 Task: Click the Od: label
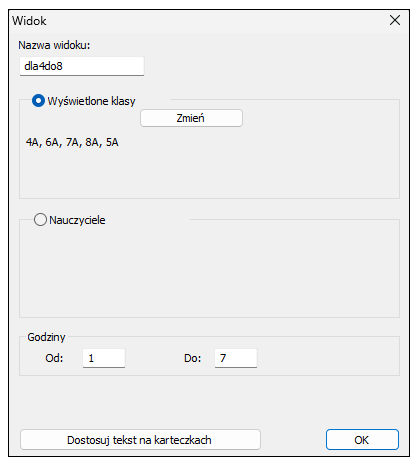click(54, 358)
